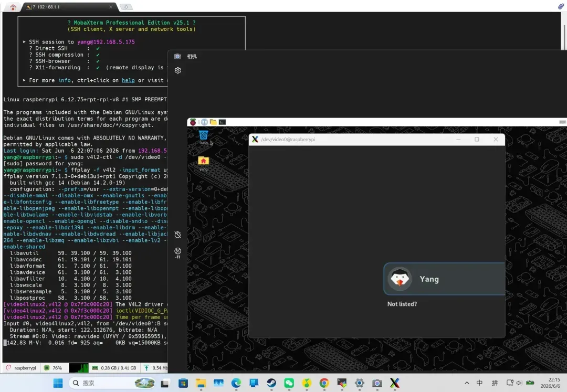Screen dimensions: 567x392
Task: Open the clock showing 22:15
Action: tap(550, 383)
